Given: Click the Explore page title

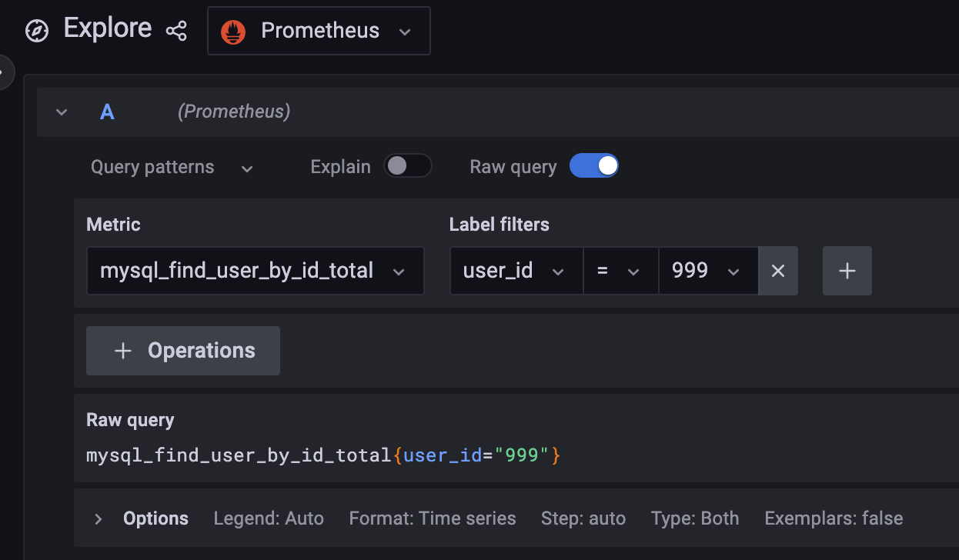Looking at the screenshot, I should coord(108,28).
